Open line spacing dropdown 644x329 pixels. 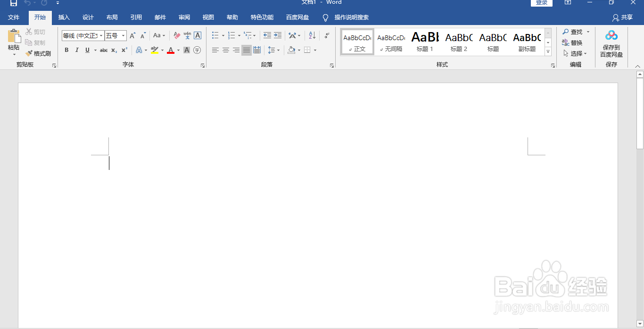[x=278, y=50]
